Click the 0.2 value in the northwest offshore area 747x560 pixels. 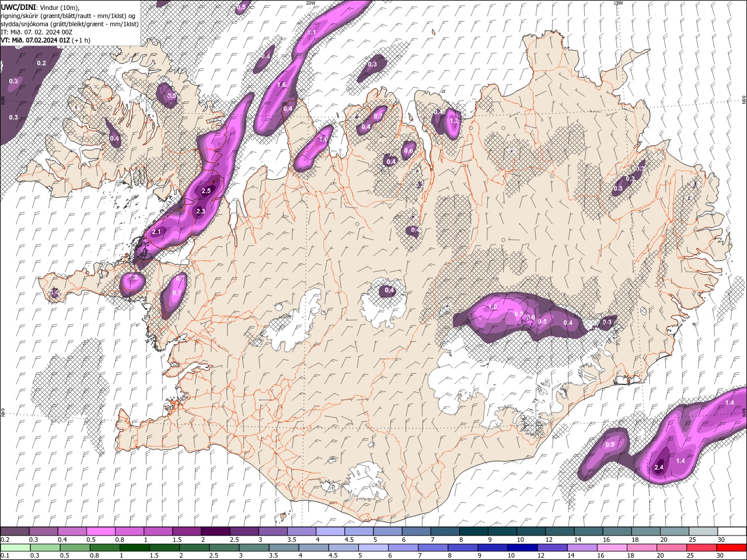pyautogui.click(x=41, y=63)
